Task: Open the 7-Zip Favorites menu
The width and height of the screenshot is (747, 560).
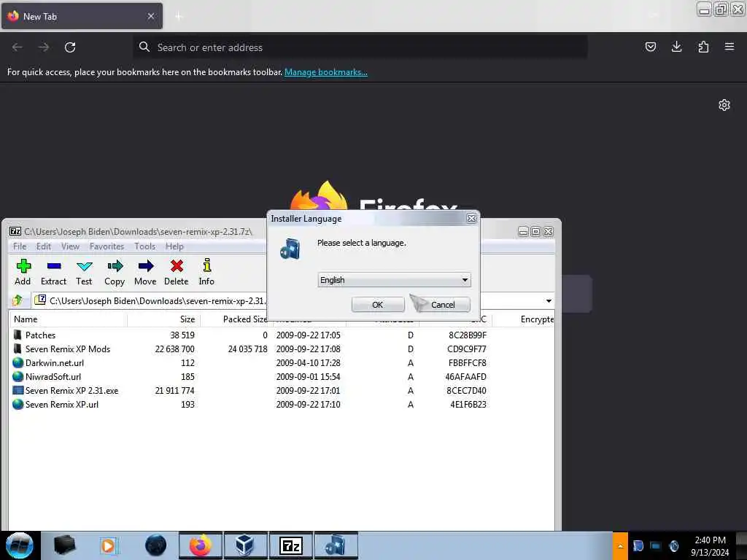Action: pyautogui.click(x=107, y=246)
